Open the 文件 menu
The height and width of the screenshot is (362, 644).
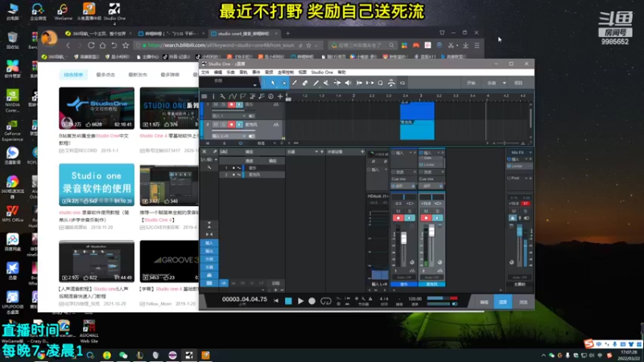click(205, 72)
